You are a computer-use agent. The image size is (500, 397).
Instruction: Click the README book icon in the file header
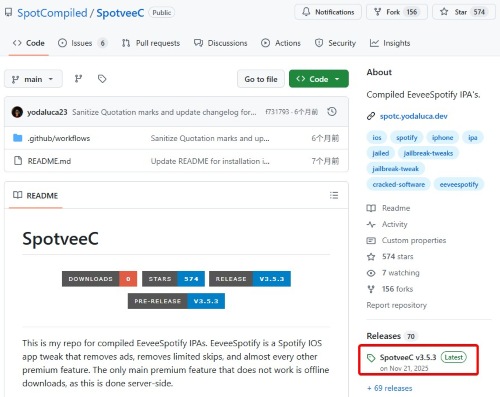pyautogui.click(x=18, y=195)
